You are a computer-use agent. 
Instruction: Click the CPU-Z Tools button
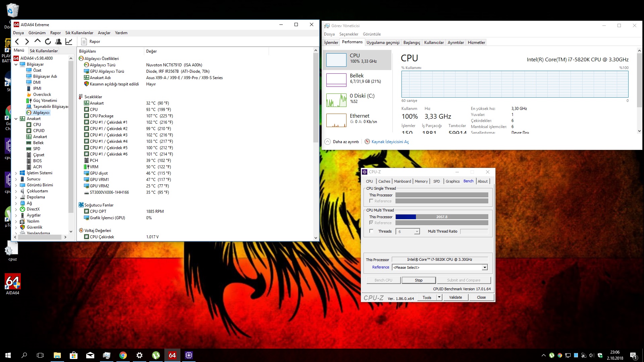coord(427,297)
